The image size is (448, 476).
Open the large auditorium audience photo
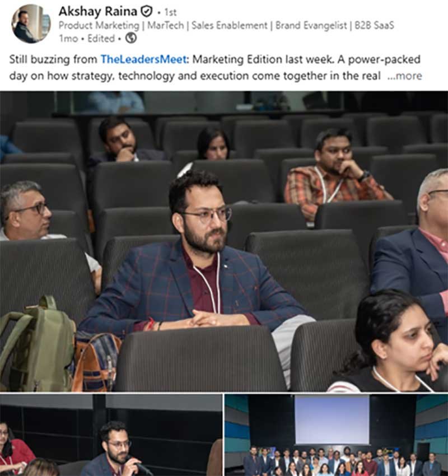pyautogui.click(x=224, y=241)
